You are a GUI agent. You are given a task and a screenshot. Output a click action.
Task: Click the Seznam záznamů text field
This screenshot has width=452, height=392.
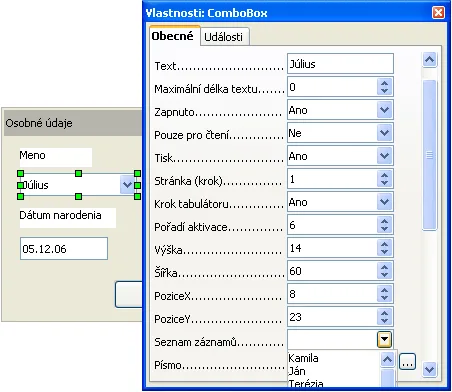pyautogui.click(x=332, y=340)
